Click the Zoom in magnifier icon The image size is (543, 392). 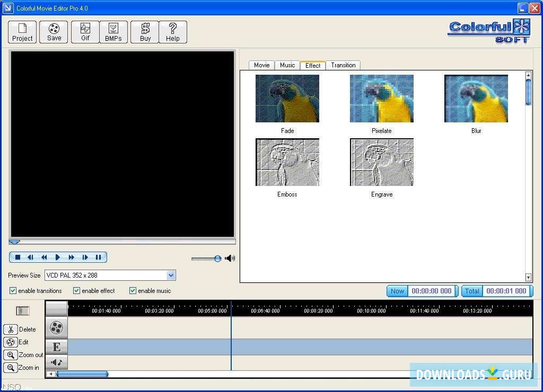[x=11, y=368]
